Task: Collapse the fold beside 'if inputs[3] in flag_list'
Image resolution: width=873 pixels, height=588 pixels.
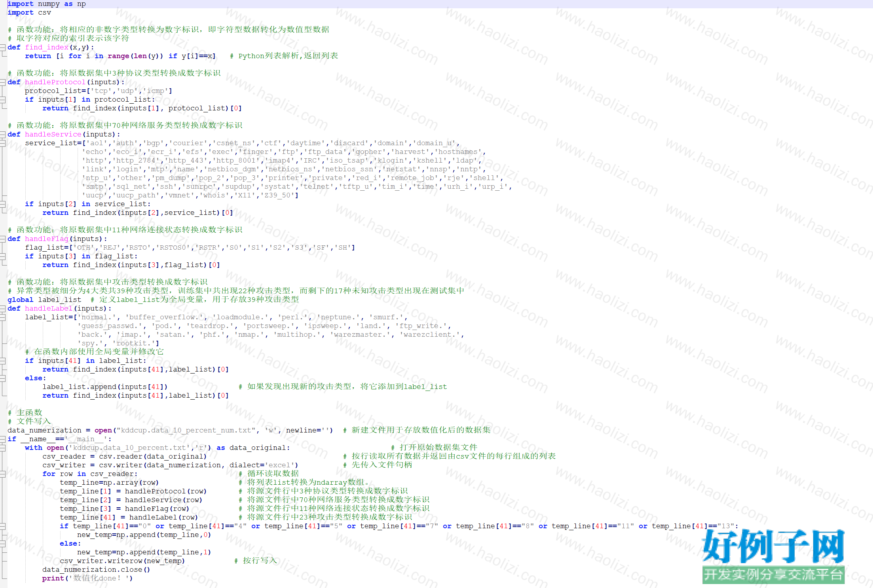Action: 3,256
